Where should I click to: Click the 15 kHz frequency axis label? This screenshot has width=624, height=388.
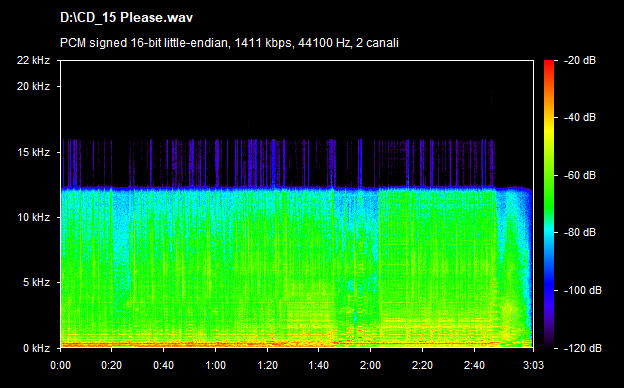coord(33,152)
